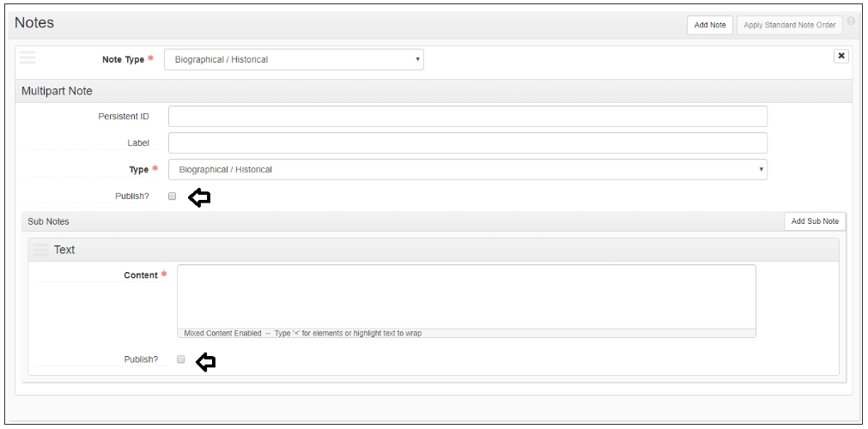Screen dimensions: 868x429
Task: Check Publish for the Text sub note
Action: (180, 360)
